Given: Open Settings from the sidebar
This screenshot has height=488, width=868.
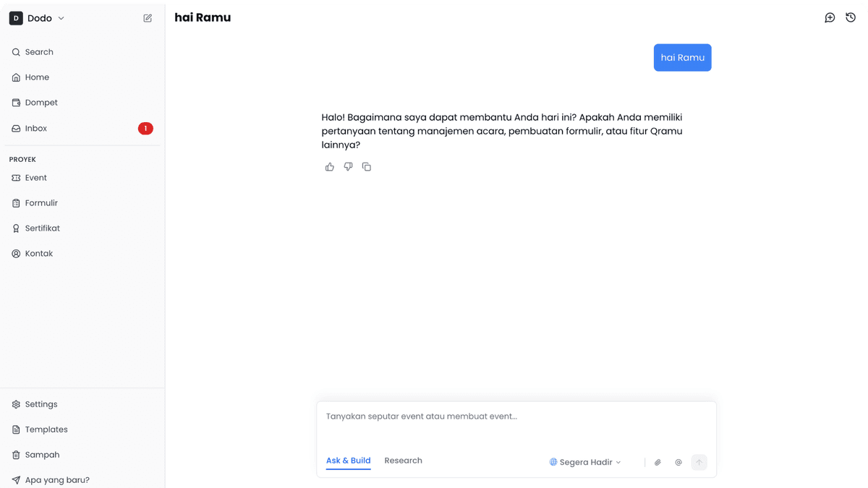Looking at the screenshot, I should [41, 404].
